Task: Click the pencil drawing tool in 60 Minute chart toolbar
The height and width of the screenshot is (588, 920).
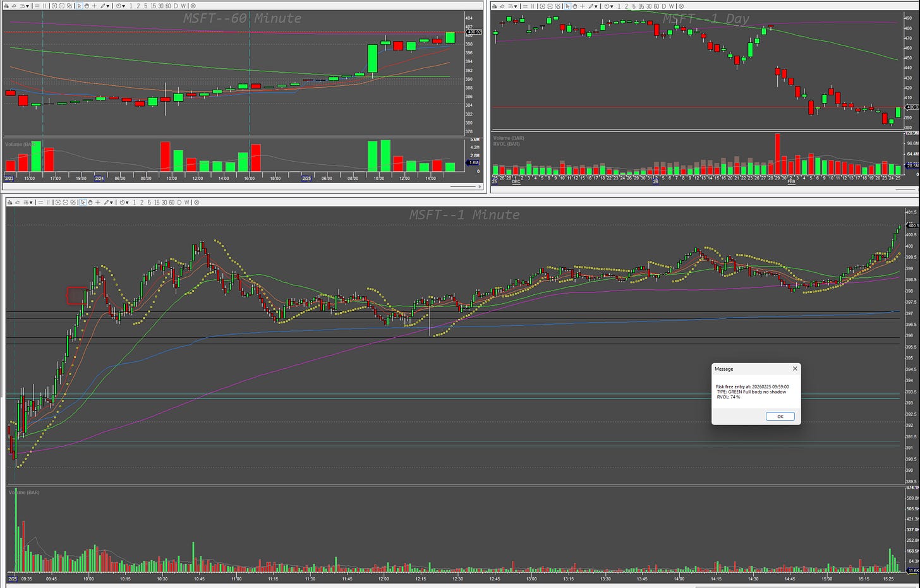Action: pyautogui.click(x=102, y=6)
